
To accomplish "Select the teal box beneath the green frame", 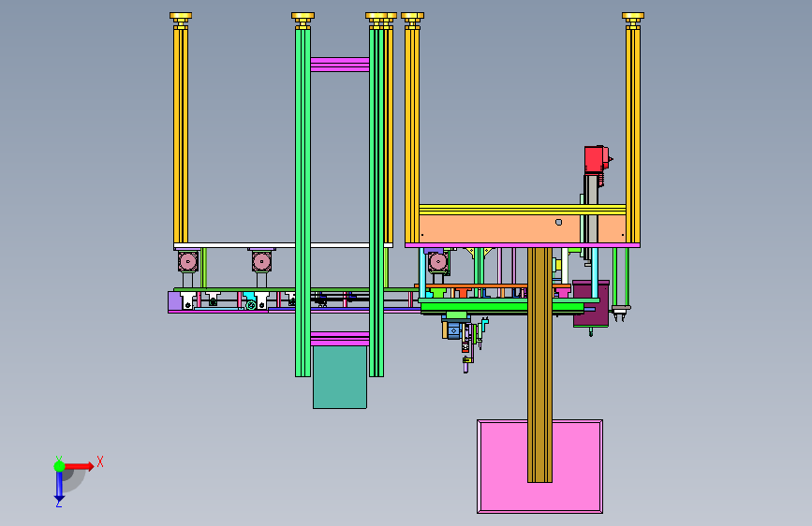I will (x=340, y=377).
